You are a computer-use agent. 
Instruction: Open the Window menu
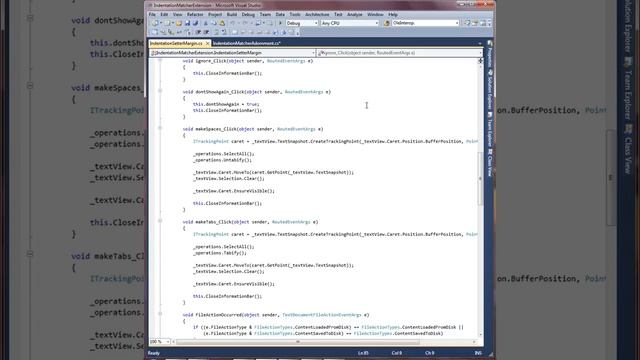375,14
